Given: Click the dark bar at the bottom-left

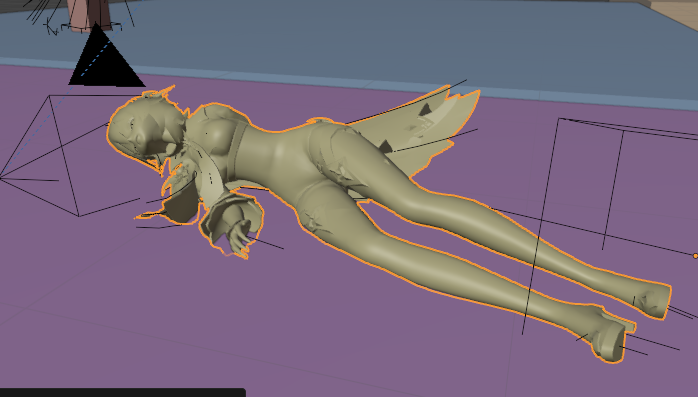Looking at the screenshot, I should click(122, 393).
